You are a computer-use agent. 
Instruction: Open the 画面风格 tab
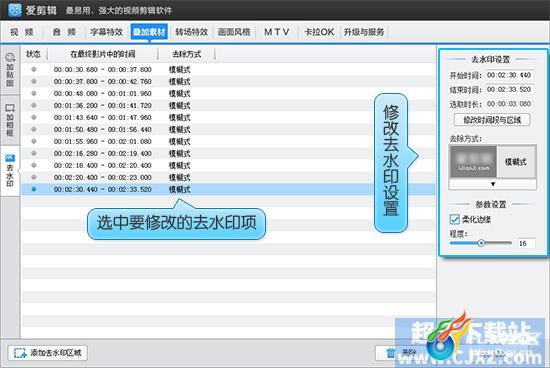coord(234,32)
